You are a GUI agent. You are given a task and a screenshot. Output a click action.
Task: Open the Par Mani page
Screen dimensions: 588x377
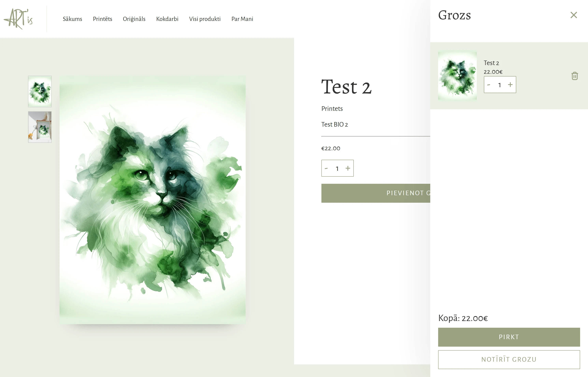click(x=242, y=19)
